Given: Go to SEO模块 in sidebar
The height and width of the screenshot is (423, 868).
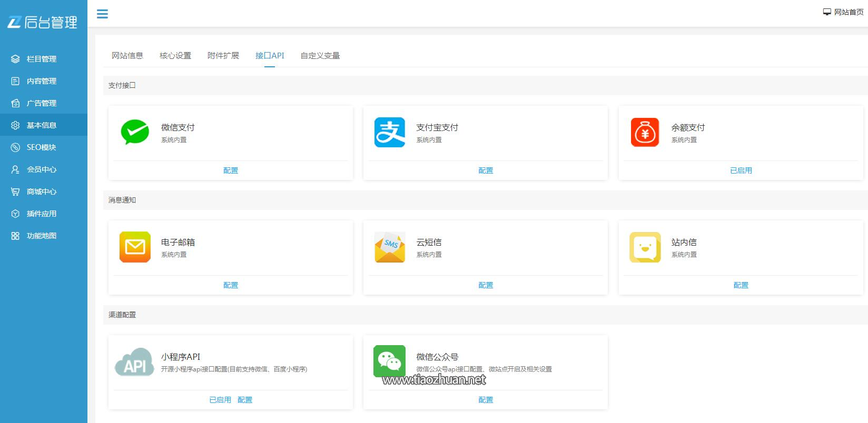Looking at the screenshot, I should pos(41,147).
